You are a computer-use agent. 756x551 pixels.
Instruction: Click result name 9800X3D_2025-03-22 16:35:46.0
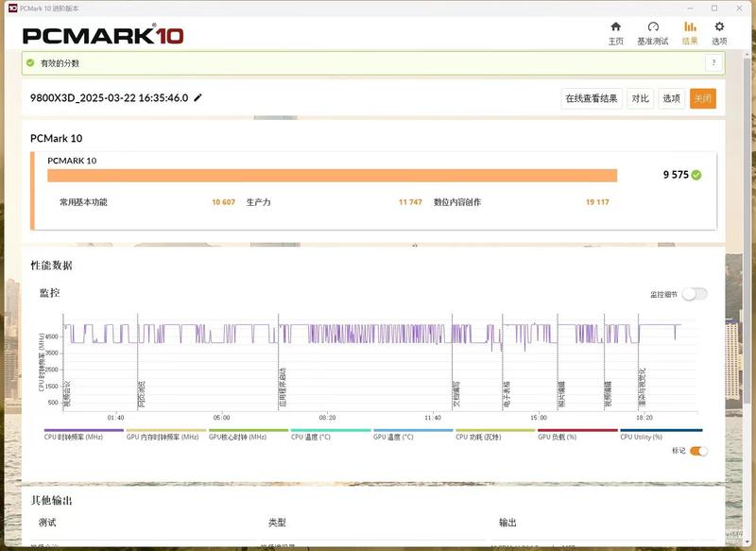coord(110,98)
